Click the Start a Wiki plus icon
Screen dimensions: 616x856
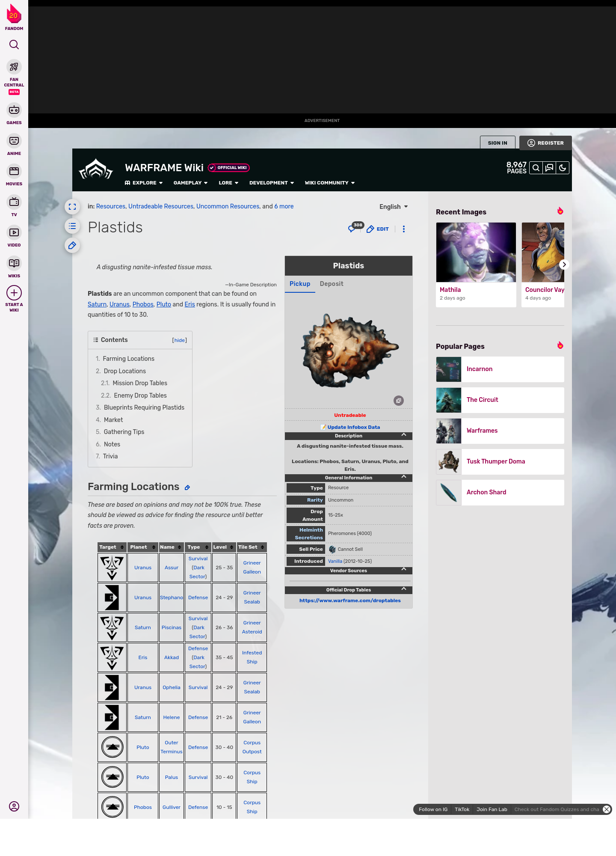click(x=14, y=293)
